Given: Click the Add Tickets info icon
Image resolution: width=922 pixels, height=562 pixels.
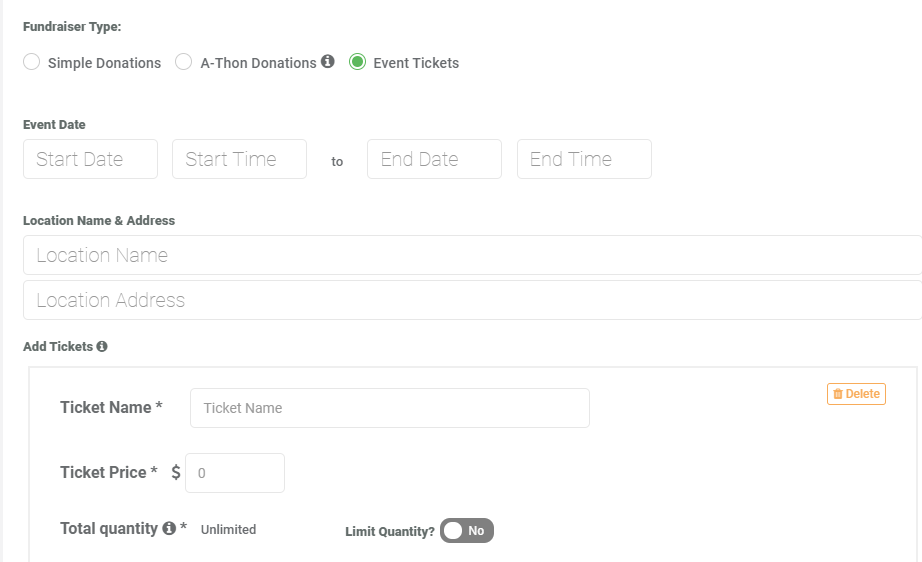Looking at the screenshot, I should (x=102, y=346).
